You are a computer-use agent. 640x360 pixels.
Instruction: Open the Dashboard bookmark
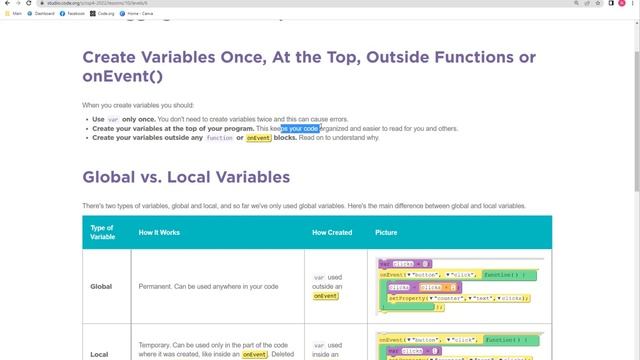41,13
